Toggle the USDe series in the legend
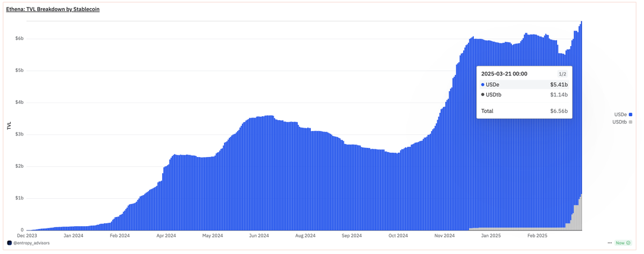Viewport: 644px width, 254px height. [x=624, y=114]
